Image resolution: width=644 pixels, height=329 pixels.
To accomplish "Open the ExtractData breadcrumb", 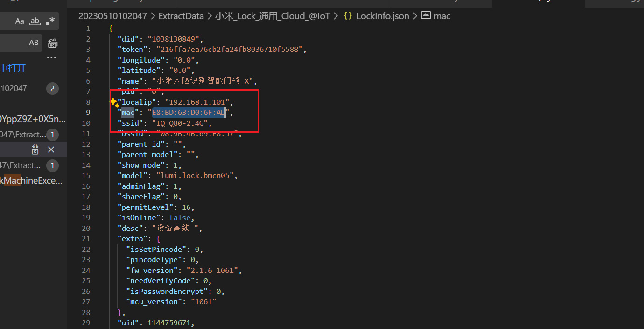I will 181,16.
